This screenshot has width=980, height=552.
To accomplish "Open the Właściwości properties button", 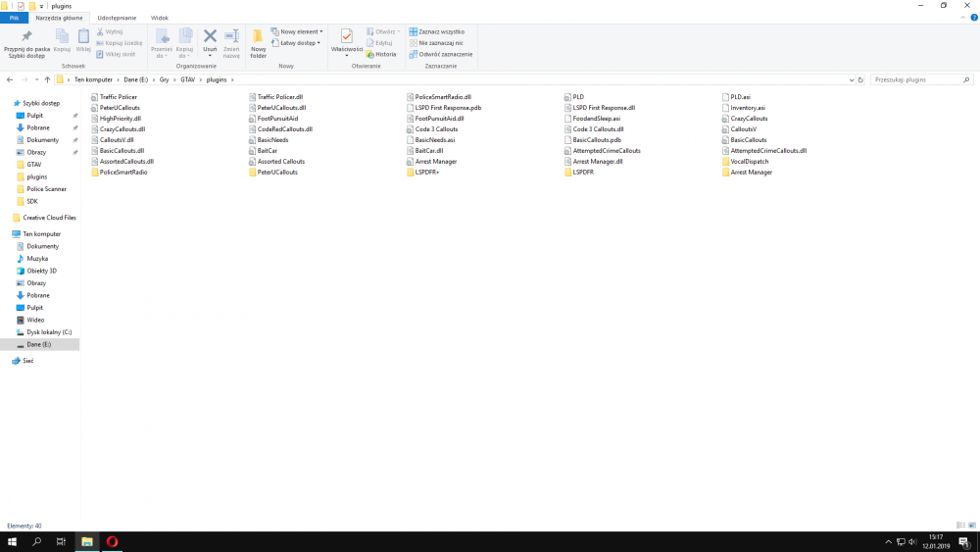I will (x=347, y=42).
